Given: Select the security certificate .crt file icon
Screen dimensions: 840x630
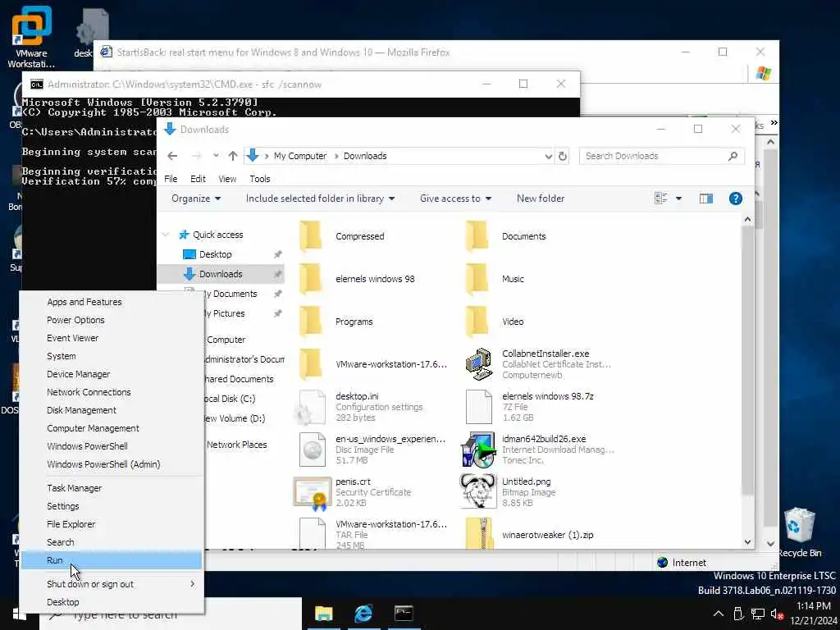Looking at the screenshot, I should (313, 492).
